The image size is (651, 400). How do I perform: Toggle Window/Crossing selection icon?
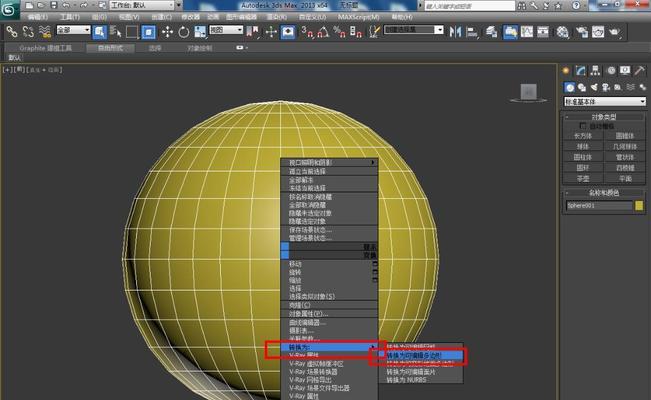tap(148, 32)
